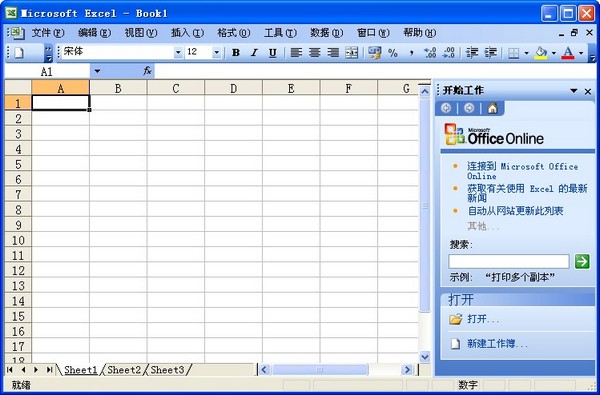
Task: Apply comma style format
Action: click(x=411, y=53)
